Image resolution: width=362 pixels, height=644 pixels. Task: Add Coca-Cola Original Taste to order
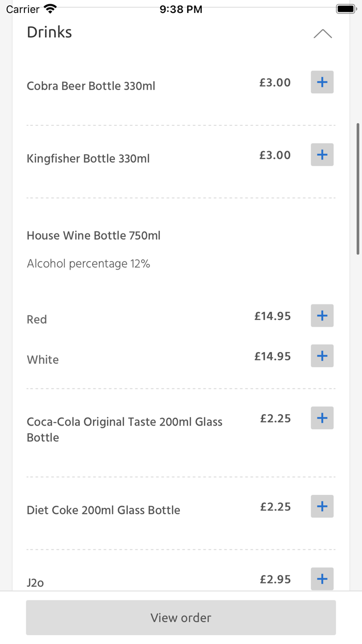[322, 418]
